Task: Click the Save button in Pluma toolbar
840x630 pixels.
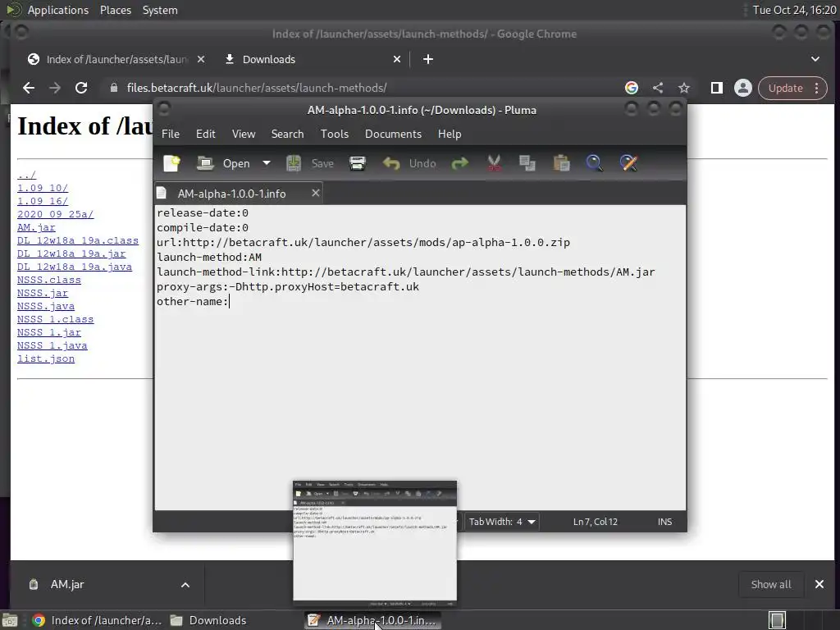Action: point(310,163)
